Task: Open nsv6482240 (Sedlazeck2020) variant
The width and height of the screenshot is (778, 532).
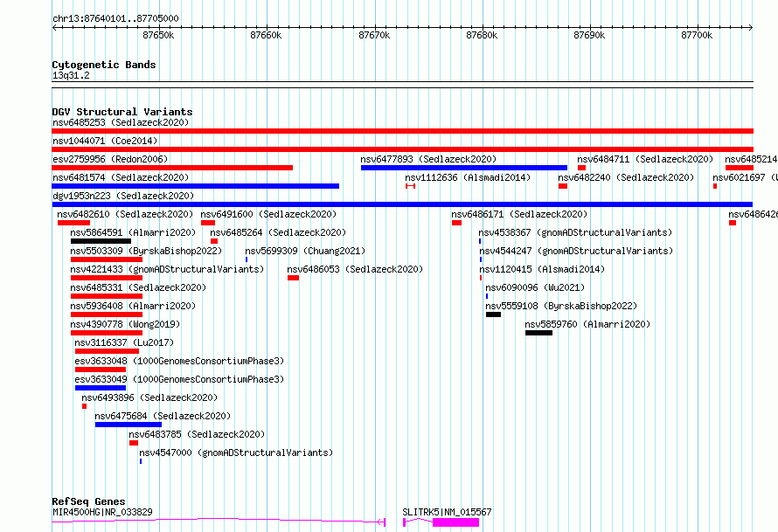Action: tap(626, 177)
